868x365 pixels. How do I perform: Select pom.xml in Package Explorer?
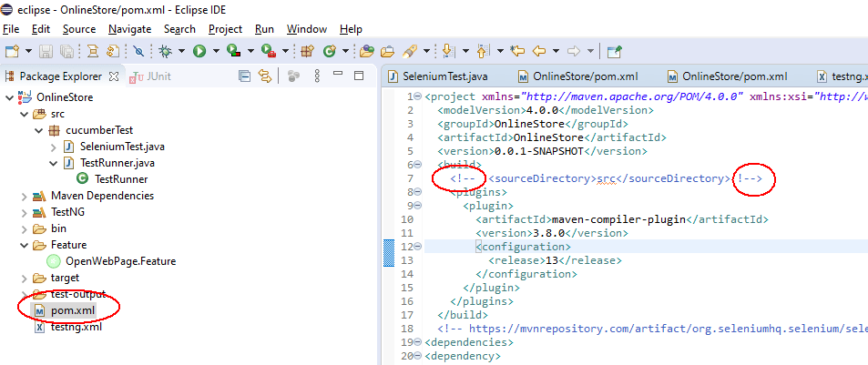pyautogui.click(x=72, y=310)
